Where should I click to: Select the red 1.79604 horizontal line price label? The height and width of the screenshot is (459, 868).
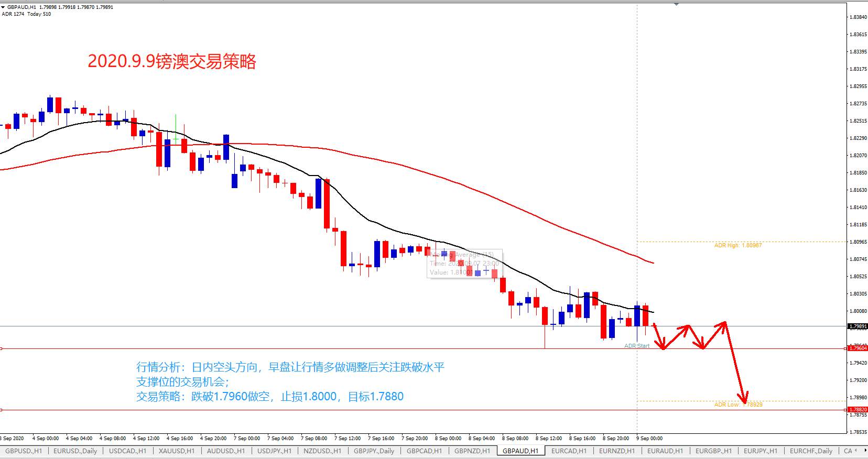click(858, 348)
